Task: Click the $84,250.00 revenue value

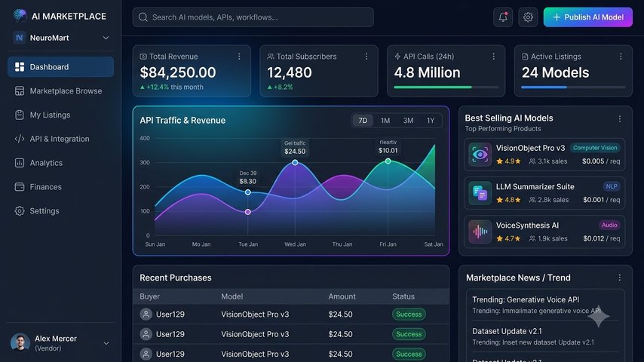Action: click(178, 72)
